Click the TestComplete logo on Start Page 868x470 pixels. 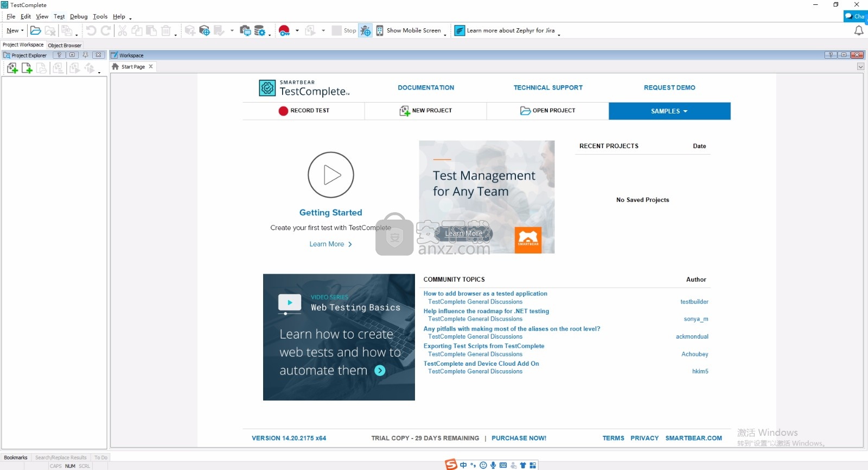click(x=304, y=88)
